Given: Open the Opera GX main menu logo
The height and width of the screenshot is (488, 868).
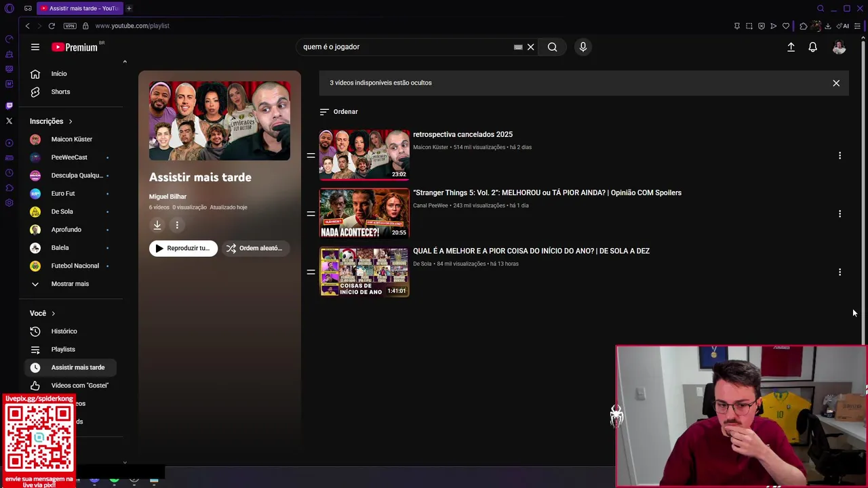Looking at the screenshot, I should click(9, 8).
